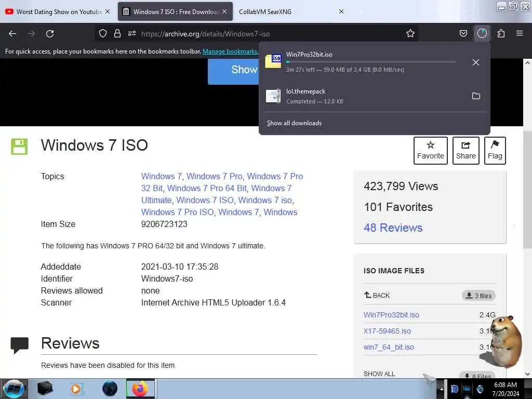Open the Pocket save icon
Image resolution: width=532 pixels, height=399 pixels.
pyautogui.click(x=463, y=33)
